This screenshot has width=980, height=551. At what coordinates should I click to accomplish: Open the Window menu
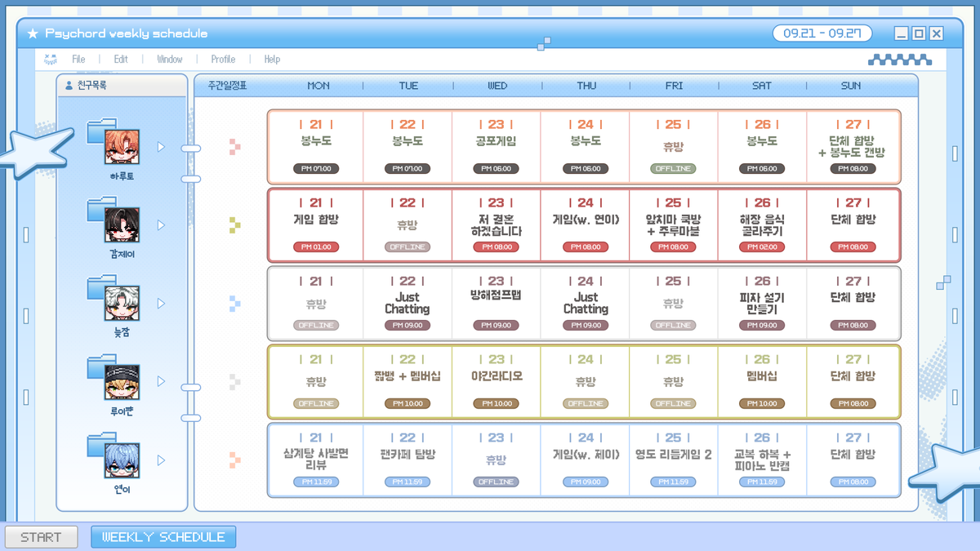click(x=170, y=59)
